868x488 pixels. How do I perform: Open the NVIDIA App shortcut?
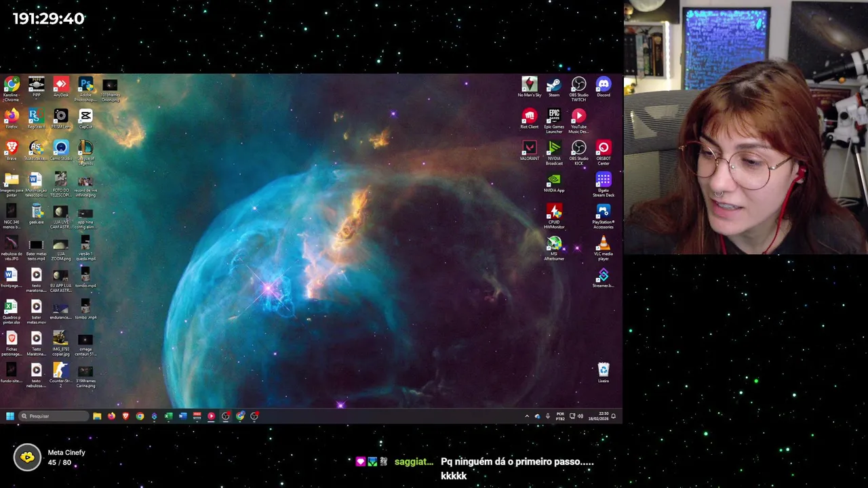coord(554,182)
